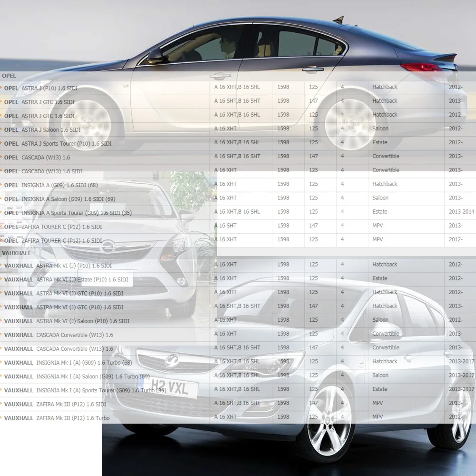
Task: Select OPEL INSIGNIA A Saloon (G09) 1.6 SIDI (69)
Action: (59, 199)
